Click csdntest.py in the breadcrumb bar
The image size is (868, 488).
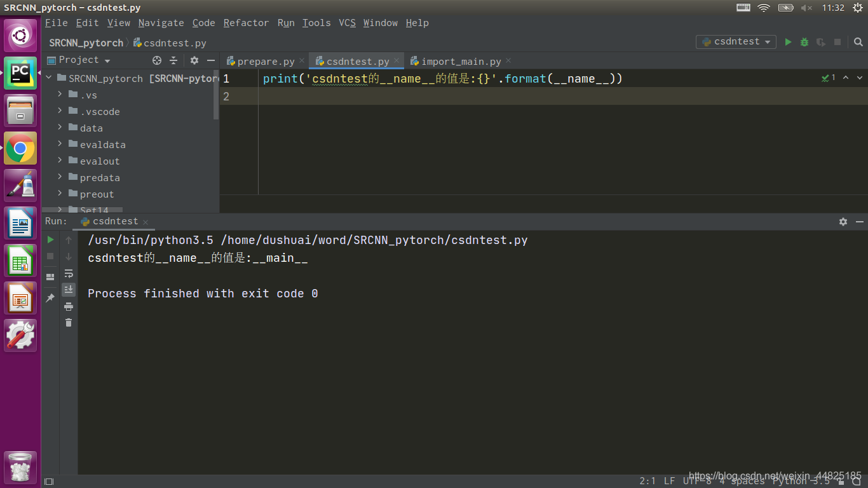(x=170, y=43)
